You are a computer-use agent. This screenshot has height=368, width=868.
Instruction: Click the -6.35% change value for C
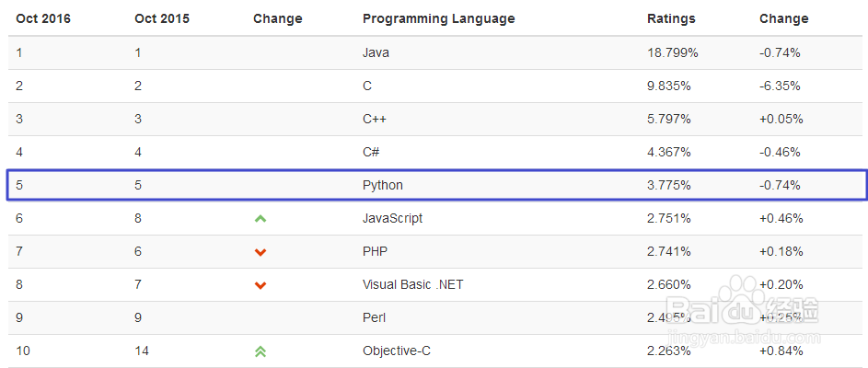pyautogui.click(x=780, y=86)
